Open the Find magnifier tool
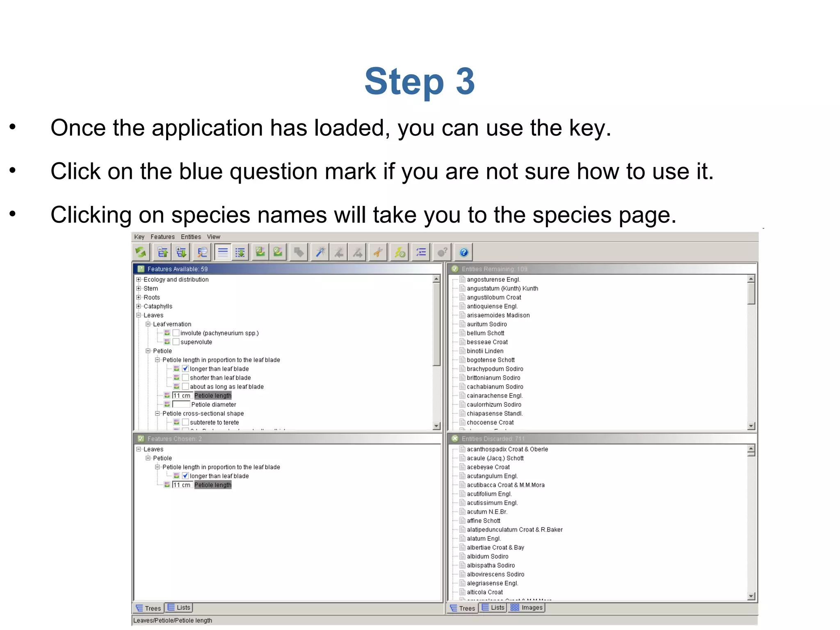Viewport: 840px width, 630px height. [x=202, y=252]
